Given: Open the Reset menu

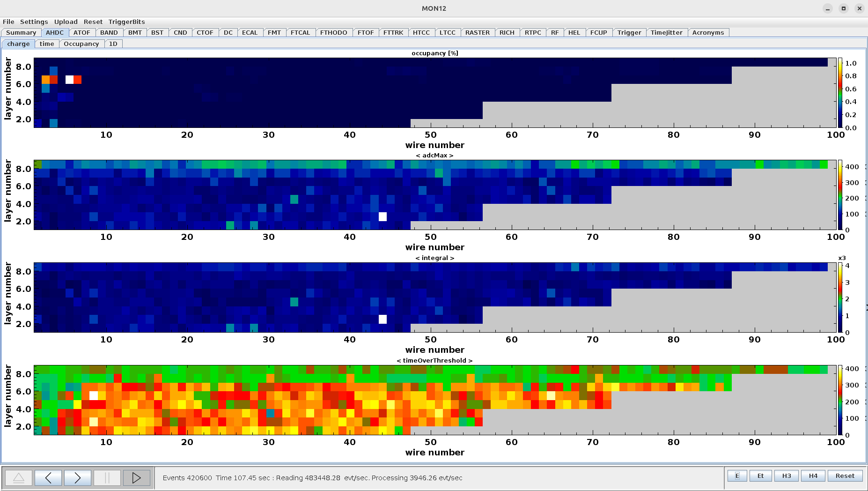Looking at the screenshot, I should pyautogui.click(x=93, y=22).
